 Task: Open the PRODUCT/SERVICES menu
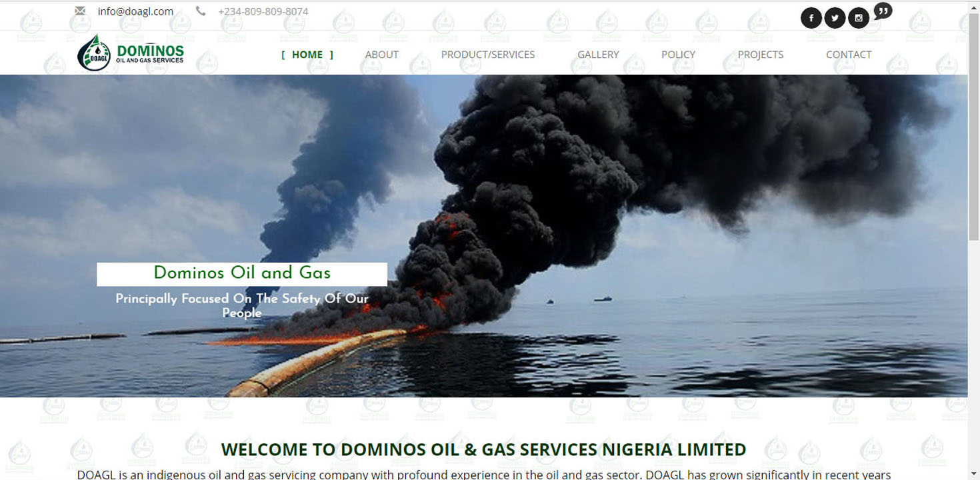tap(488, 55)
